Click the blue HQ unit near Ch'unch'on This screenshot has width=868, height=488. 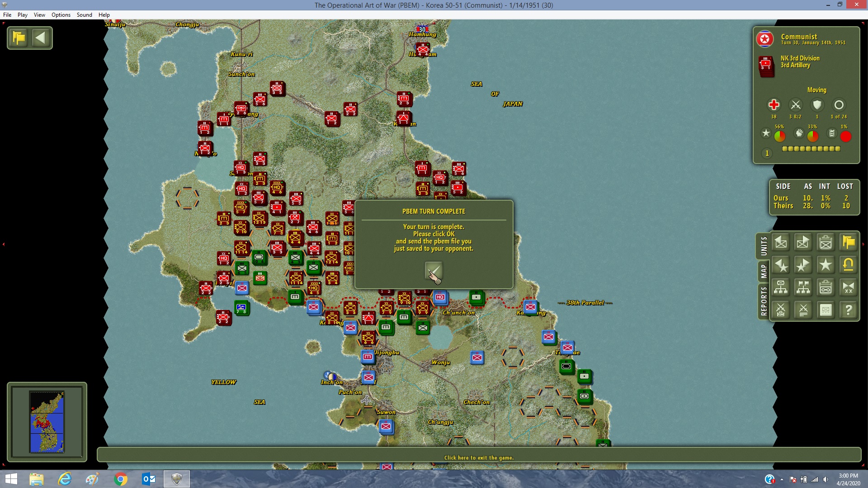pyautogui.click(x=440, y=297)
